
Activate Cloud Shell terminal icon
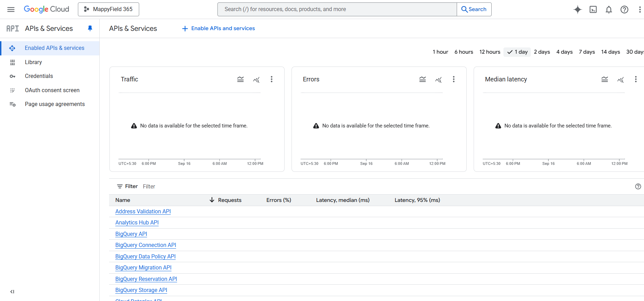pyautogui.click(x=593, y=9)
